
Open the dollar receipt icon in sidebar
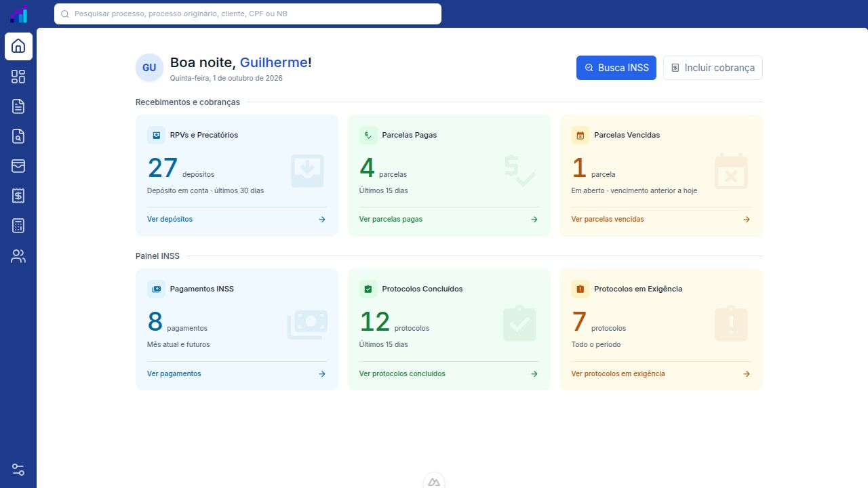[18, 196]
